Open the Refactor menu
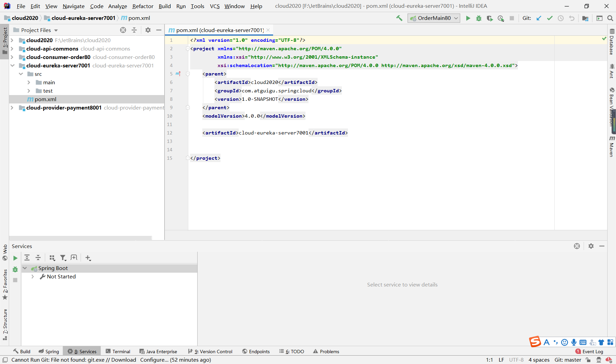The width and height of the screenshot is (616, 364). tap(143, 6)
